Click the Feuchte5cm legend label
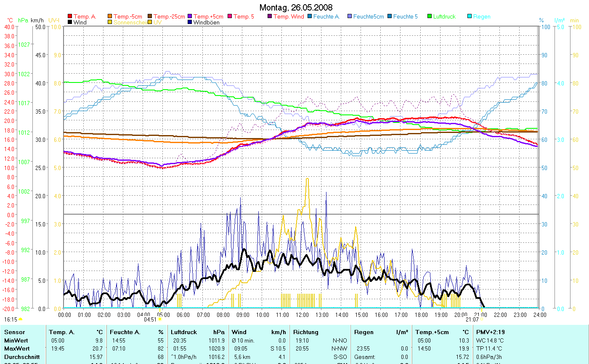 pyautogui.click(x=368, y=16)
